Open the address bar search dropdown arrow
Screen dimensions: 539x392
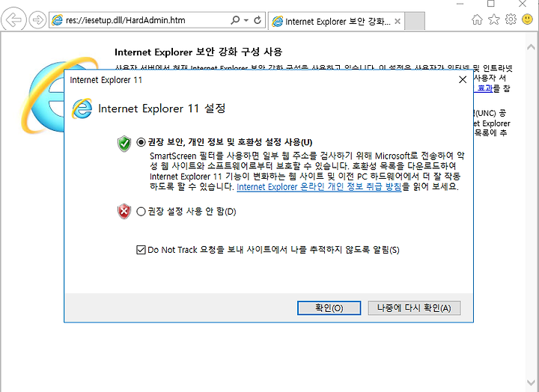pyautogui.click(x=246, y=20)
